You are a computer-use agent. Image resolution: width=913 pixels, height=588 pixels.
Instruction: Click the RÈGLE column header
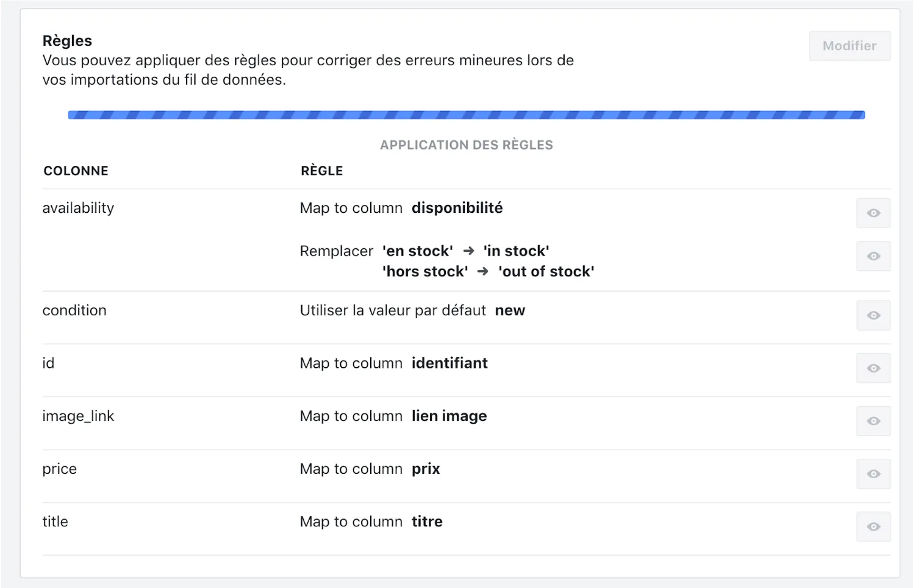[321, 171]
